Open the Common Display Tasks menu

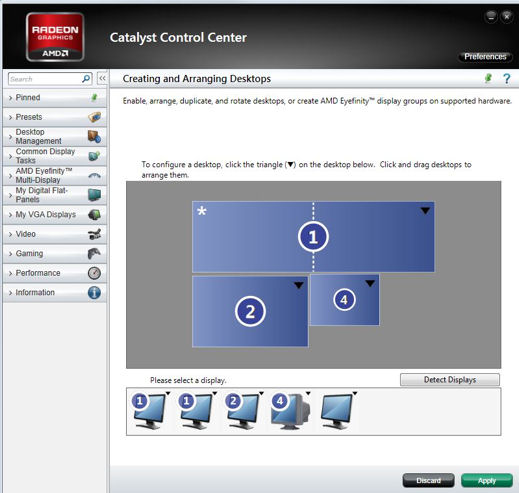(55, 156)
